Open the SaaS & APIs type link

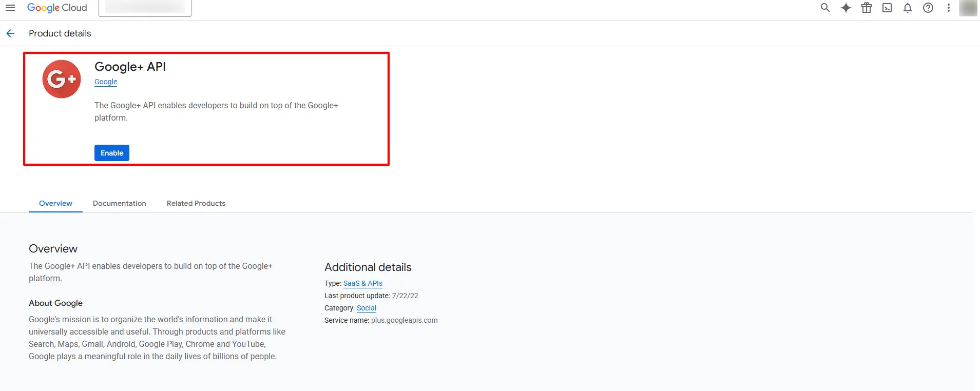click(363, 283)
